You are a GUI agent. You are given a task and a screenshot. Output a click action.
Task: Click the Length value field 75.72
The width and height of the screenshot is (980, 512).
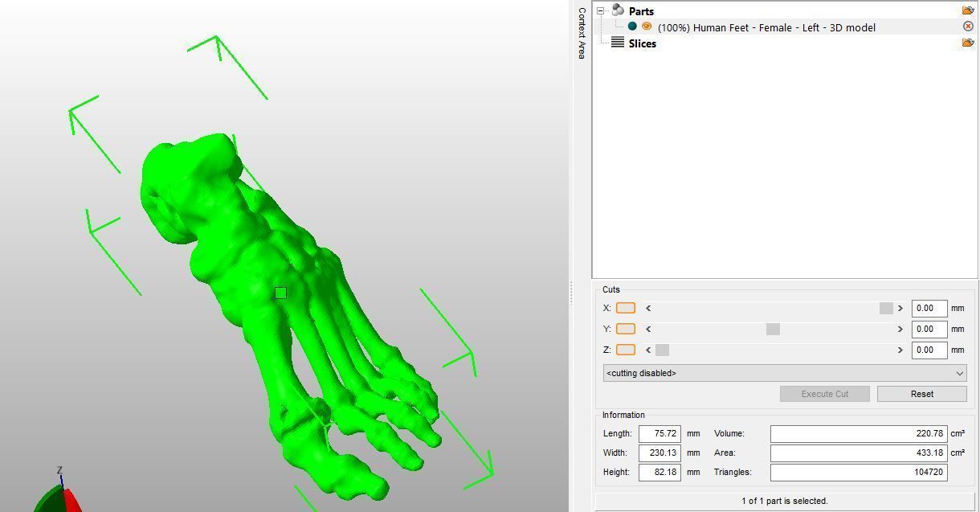click(659, 433)
